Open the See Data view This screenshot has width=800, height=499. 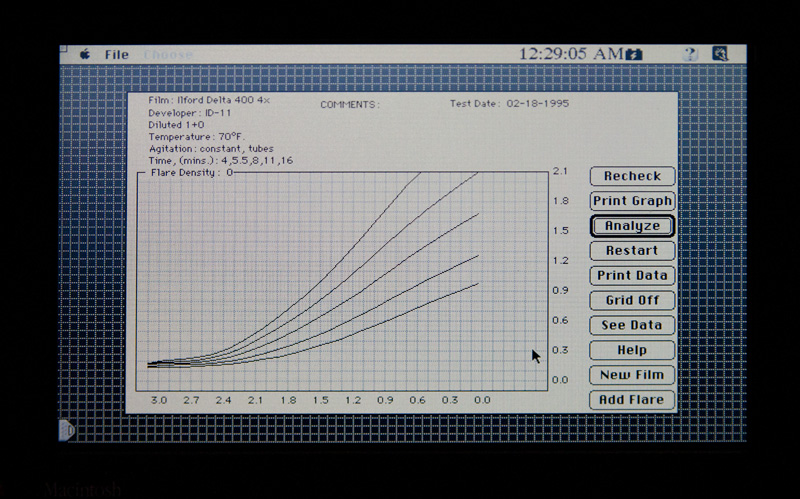(x=632, y=325)
